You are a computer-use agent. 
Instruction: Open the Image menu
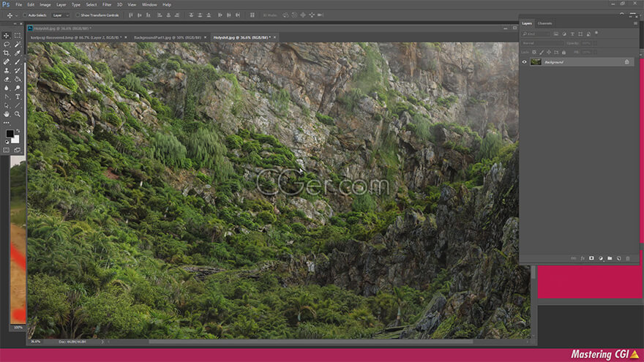45,4
